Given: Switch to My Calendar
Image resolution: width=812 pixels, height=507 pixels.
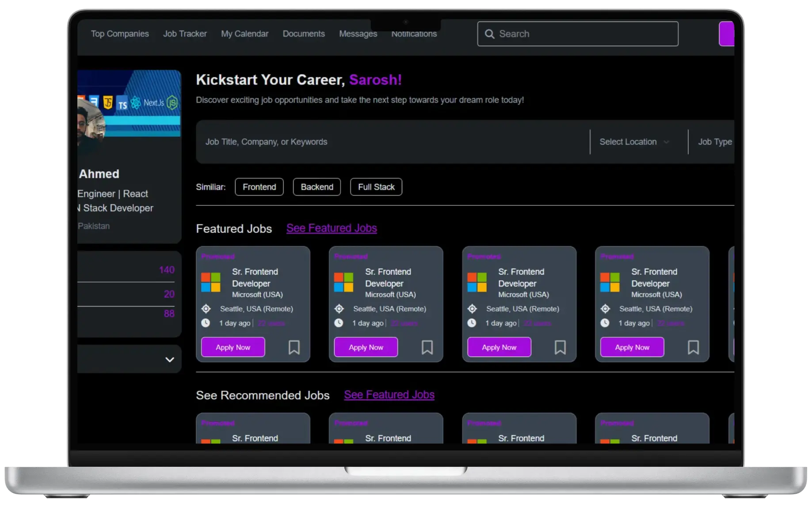Looking at the screenshot, I should 244,34.
